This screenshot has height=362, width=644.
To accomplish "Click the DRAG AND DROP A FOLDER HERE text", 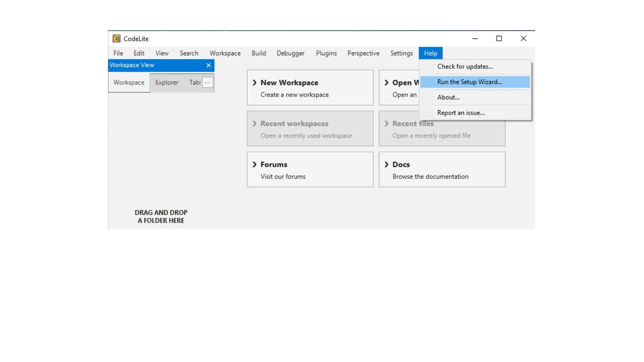I will (161, 217).
